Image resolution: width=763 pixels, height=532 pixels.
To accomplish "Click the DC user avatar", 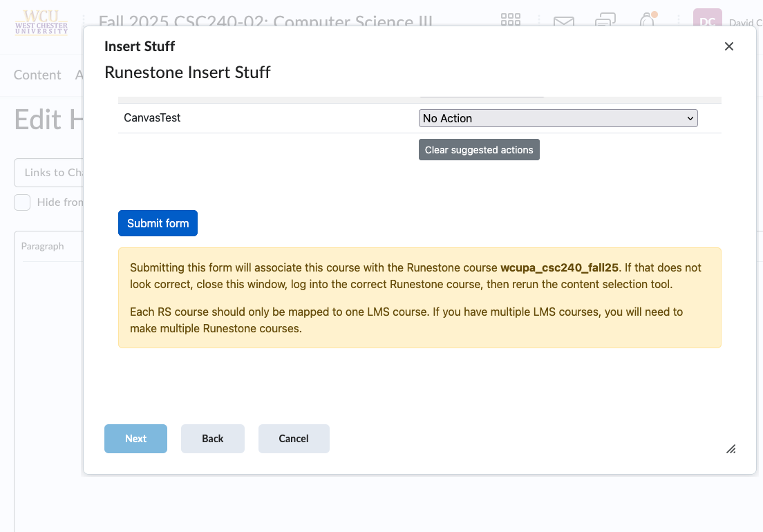I will coord(707,19).
